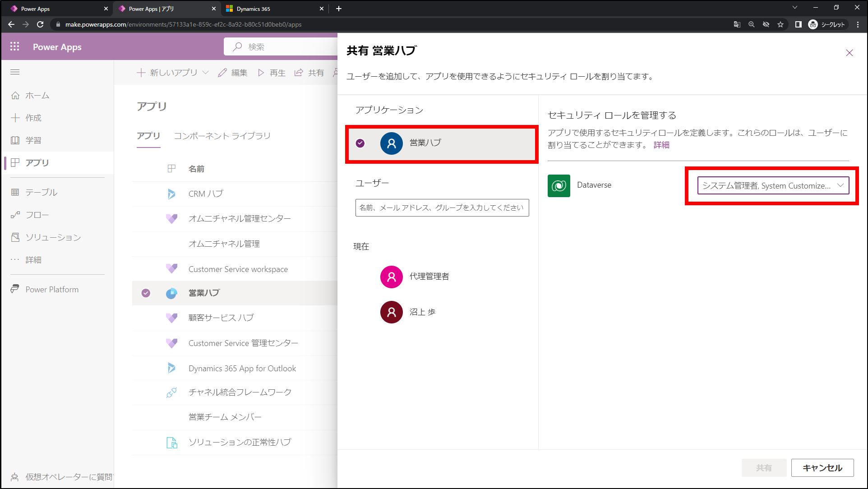The image size is (868, 489).
Task: Uncheck the 営業ハブ row checkmark in list
Action: (x=146, y=293)
